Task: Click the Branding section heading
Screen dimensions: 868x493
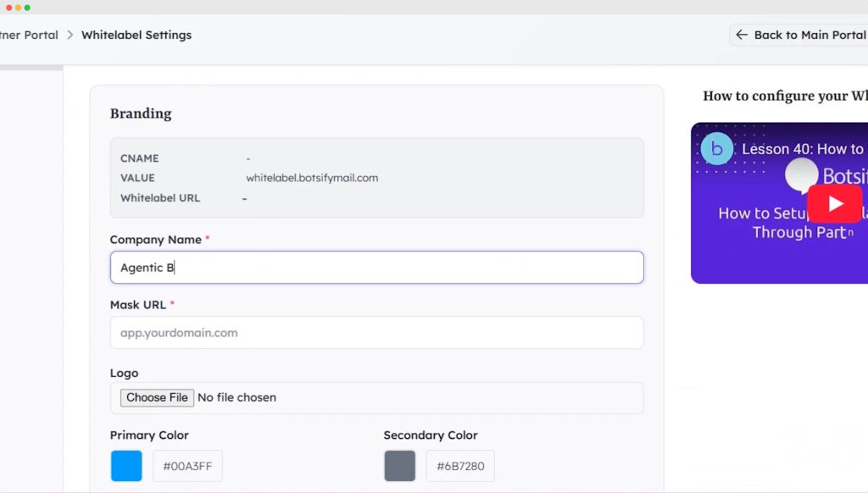Action: (x=141, y=114)
